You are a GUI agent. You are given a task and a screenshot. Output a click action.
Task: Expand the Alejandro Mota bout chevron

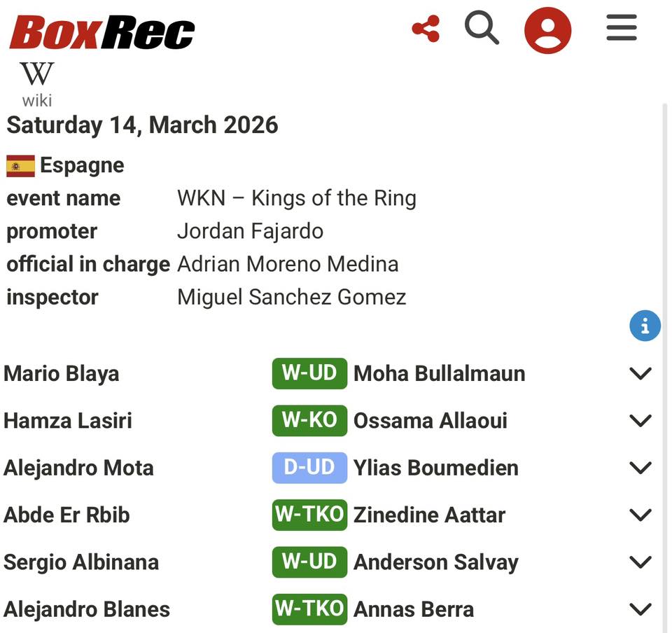(640, 468)
